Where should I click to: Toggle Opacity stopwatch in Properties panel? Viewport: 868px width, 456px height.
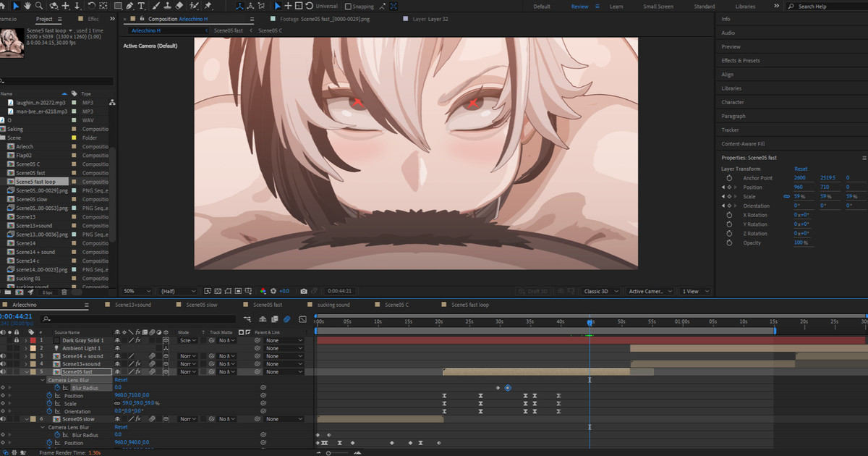(729, 242)
